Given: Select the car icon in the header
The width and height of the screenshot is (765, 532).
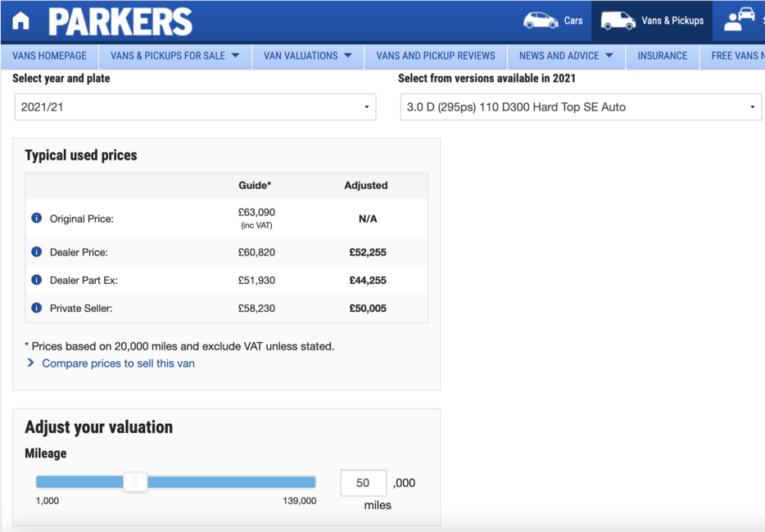Looking at the screenshot, I should (541, 20).
